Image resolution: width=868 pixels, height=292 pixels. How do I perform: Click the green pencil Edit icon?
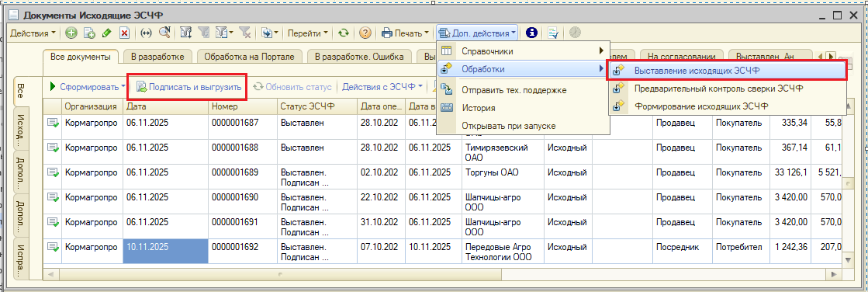click(x=107, y=33)
